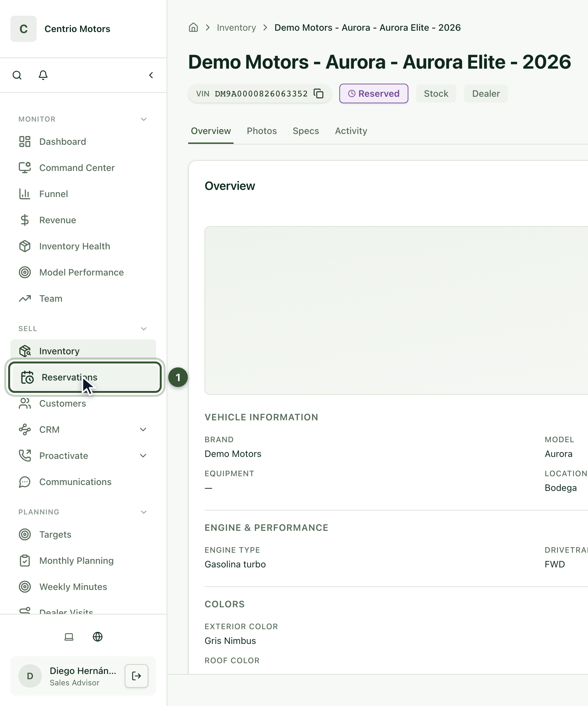Image resolution: width=588 pixels, height=706 pixels.
Task: Click the Diego Hernán user avatar
Action: [30, 676]
